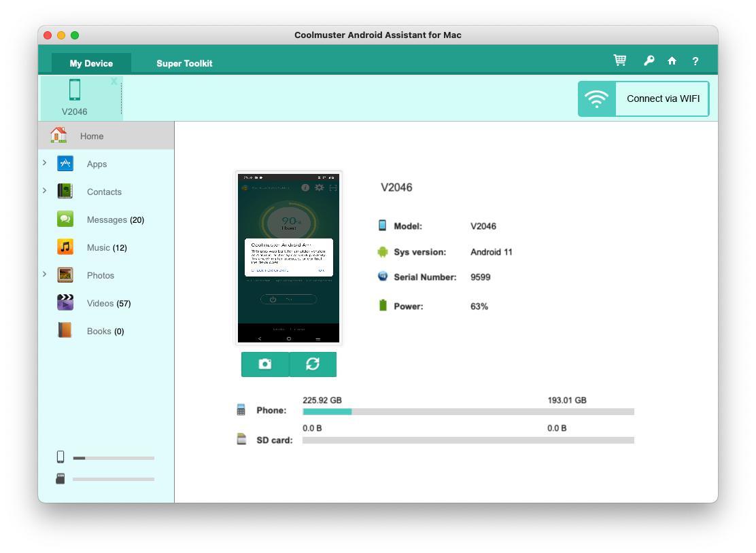Click the camera screenshot button
Screen dimensions: 756x553
pos(265,364)
